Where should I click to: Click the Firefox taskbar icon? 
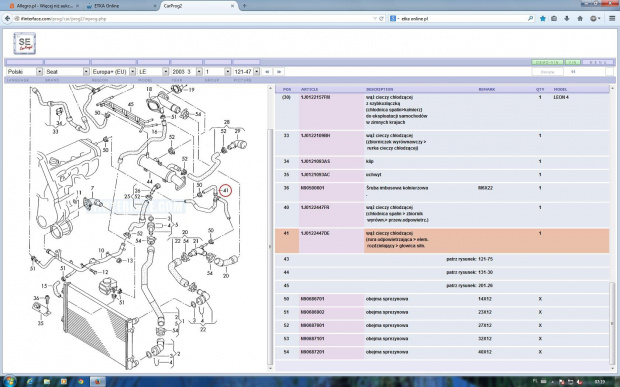98,381
